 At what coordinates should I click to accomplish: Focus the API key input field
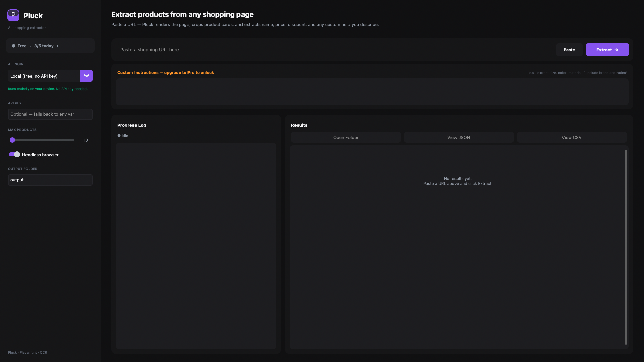50,114
